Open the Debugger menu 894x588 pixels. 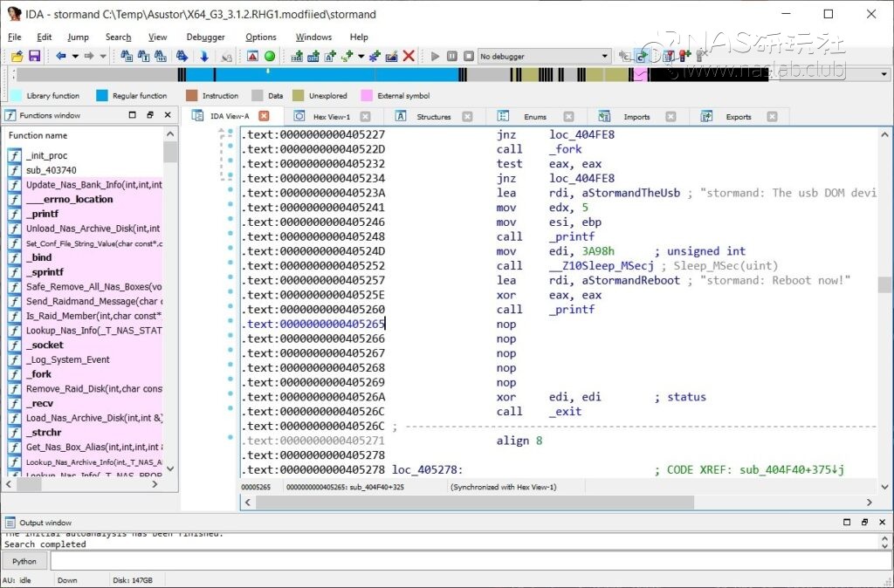[205, 38]
